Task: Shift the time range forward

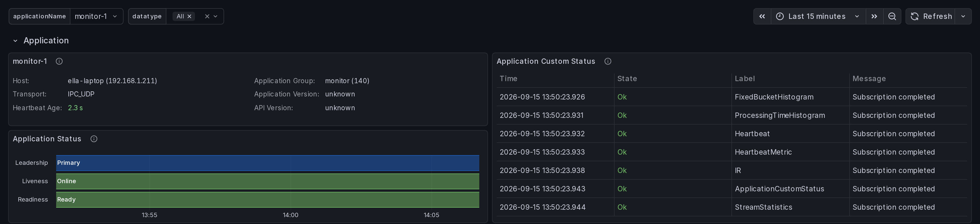Action: click(874, 16)
